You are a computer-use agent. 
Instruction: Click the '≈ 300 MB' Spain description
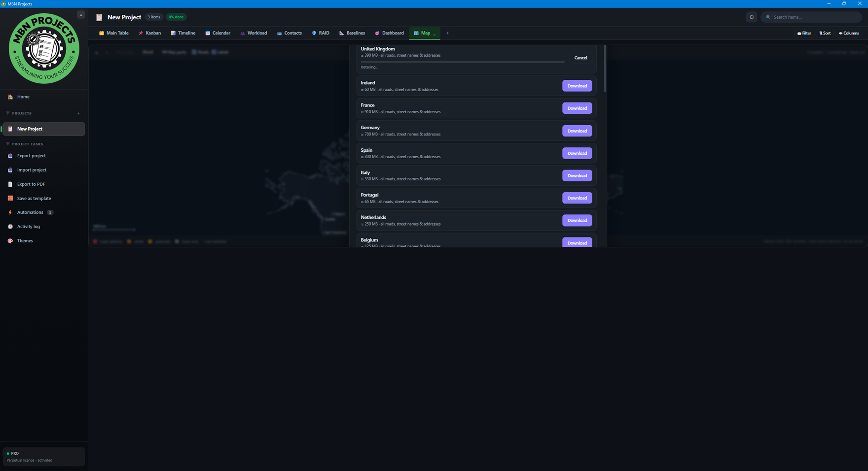400,157
